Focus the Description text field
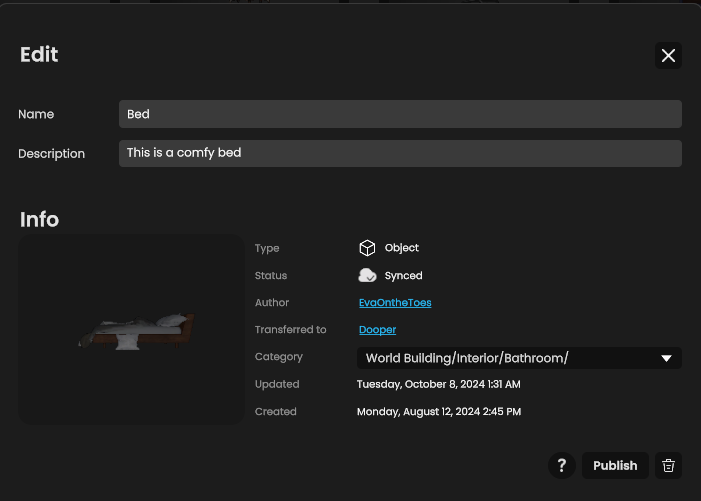The height and width of the screenshot is (501, 701). (400, 153)
